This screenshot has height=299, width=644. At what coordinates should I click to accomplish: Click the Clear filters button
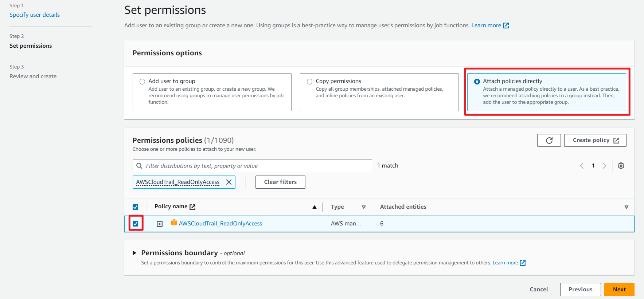click(x=280, y=182)
